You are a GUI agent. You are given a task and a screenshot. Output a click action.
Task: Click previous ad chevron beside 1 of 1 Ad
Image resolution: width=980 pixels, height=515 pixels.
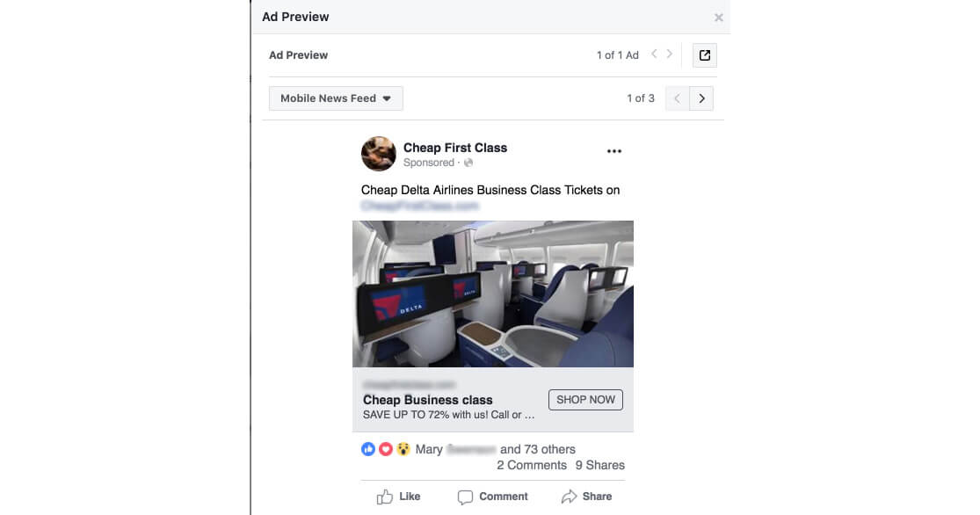click(x=654, y=54)
